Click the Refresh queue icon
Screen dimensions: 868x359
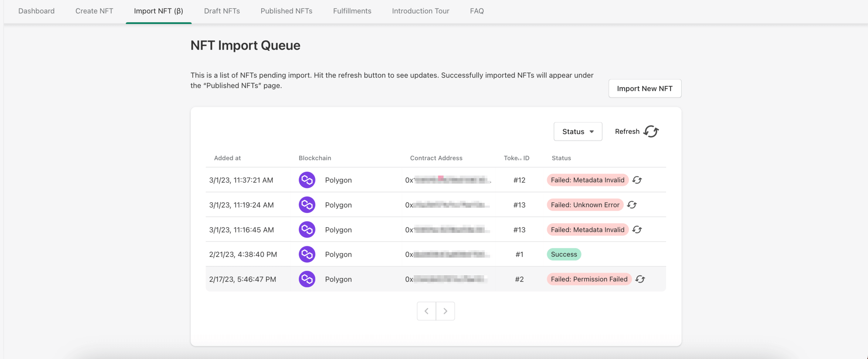click(651, 131)
